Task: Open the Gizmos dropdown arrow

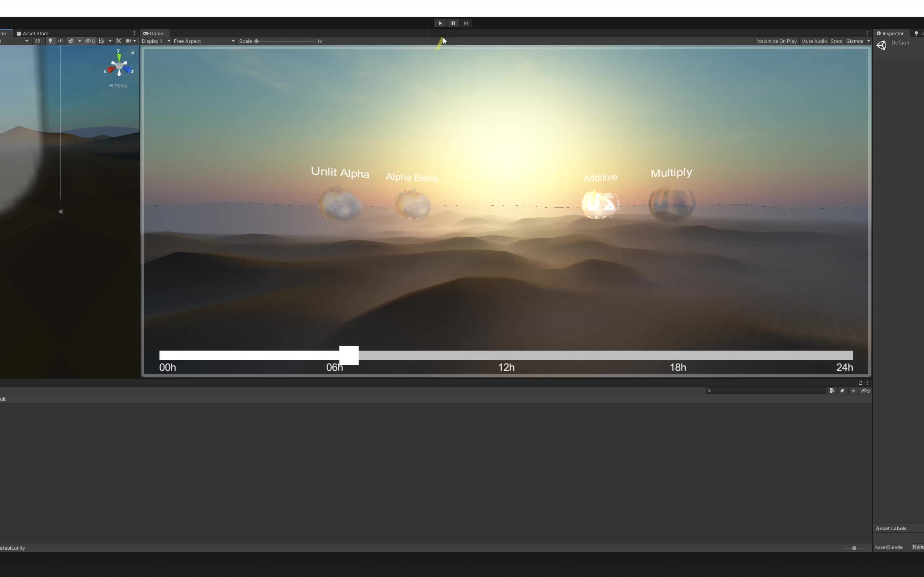Action: pos(868,41)
